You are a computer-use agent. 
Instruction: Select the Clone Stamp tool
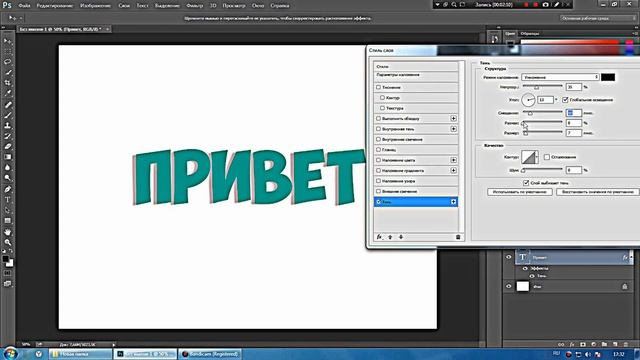pyautogui.click(x=7, y=126)
